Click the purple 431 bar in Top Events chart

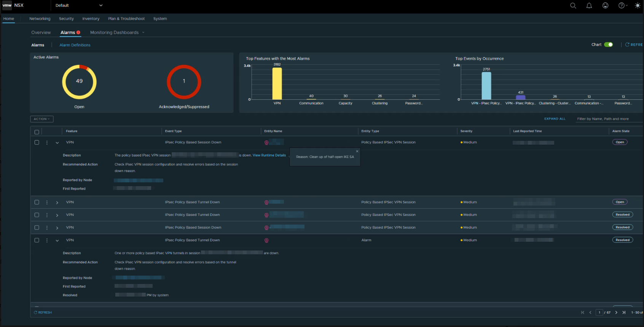pos(521,97)
